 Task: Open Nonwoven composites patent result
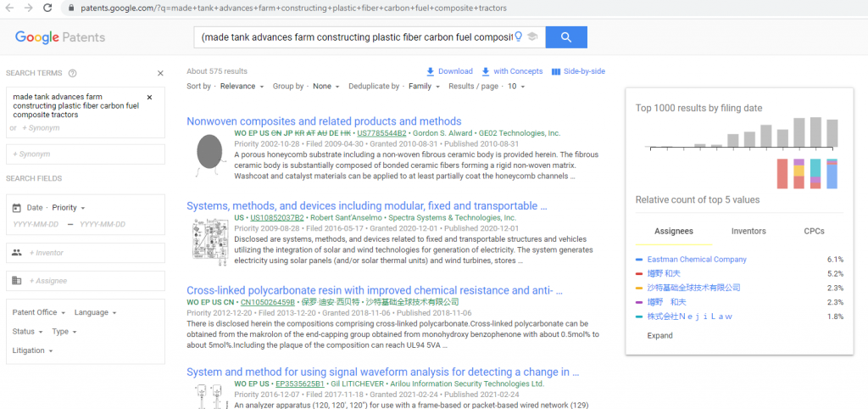(x=324, y=121)
